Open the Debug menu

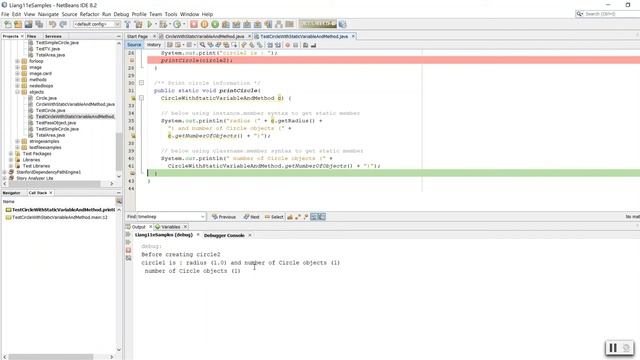121,14
